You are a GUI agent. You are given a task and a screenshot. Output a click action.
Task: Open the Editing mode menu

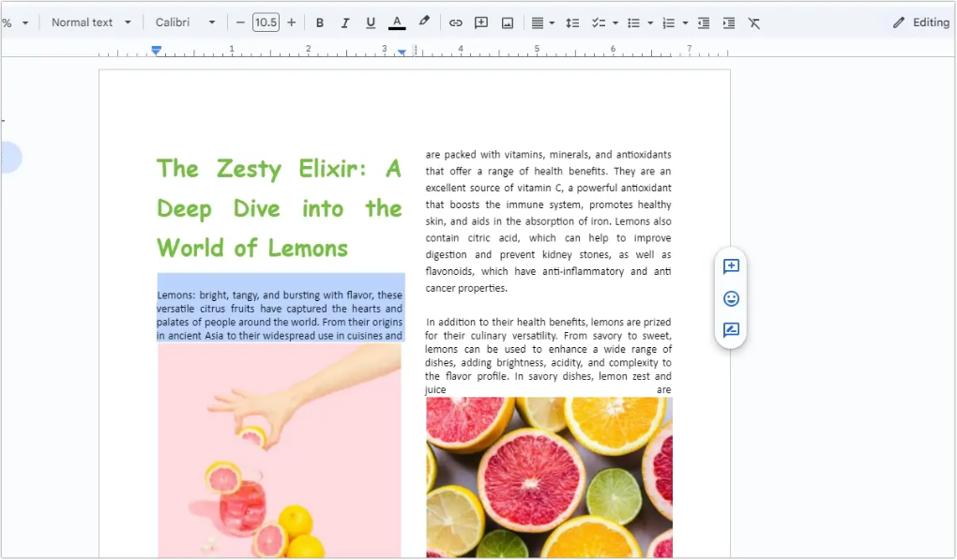(919, 22)
